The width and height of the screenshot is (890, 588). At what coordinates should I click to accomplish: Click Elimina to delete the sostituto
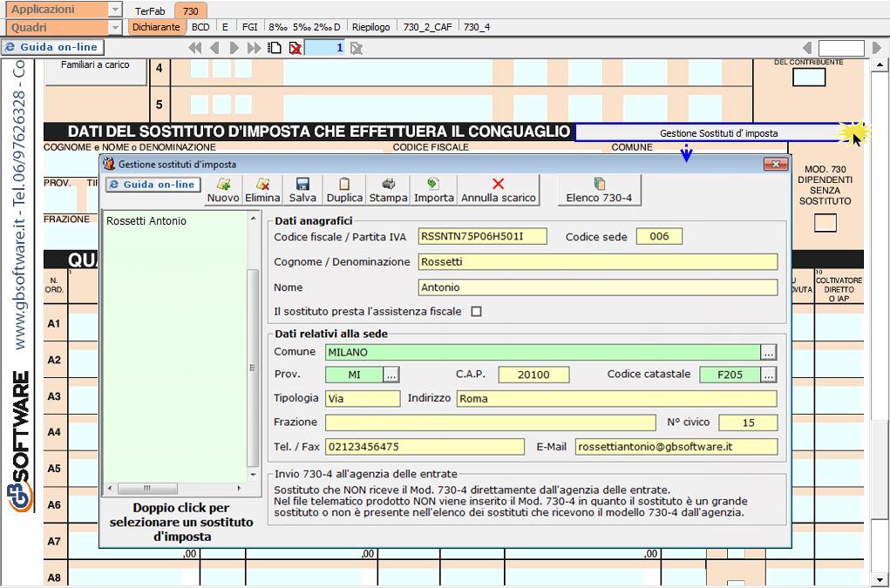(x=262, y=190)
